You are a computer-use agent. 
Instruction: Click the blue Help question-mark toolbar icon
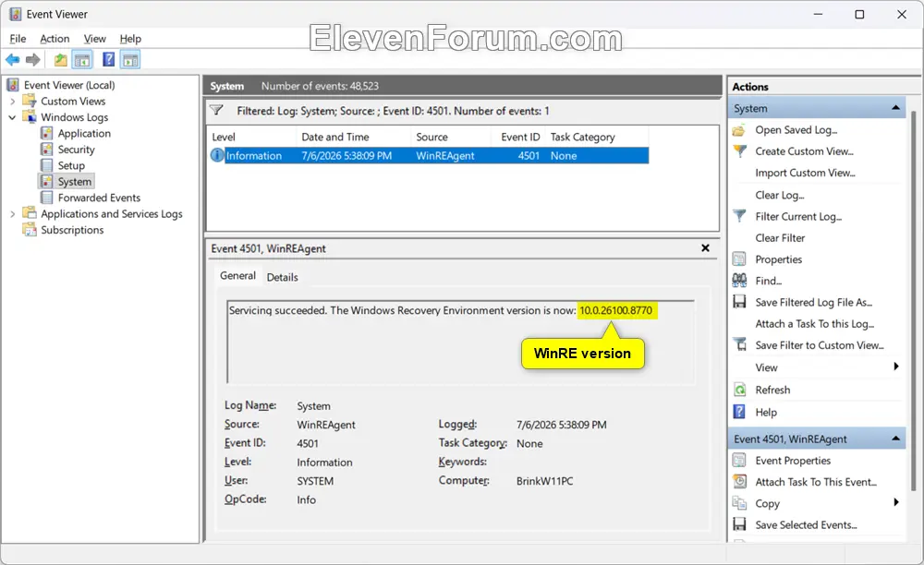click(x=108, y=59)
